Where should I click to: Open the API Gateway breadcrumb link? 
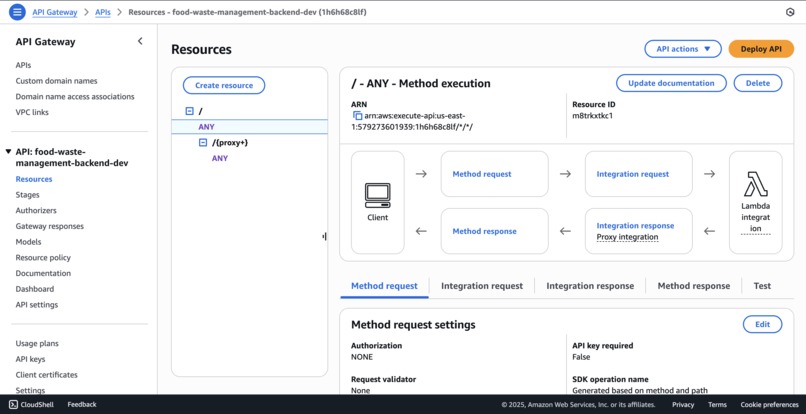pyautogui.click(x=54, y=12)
